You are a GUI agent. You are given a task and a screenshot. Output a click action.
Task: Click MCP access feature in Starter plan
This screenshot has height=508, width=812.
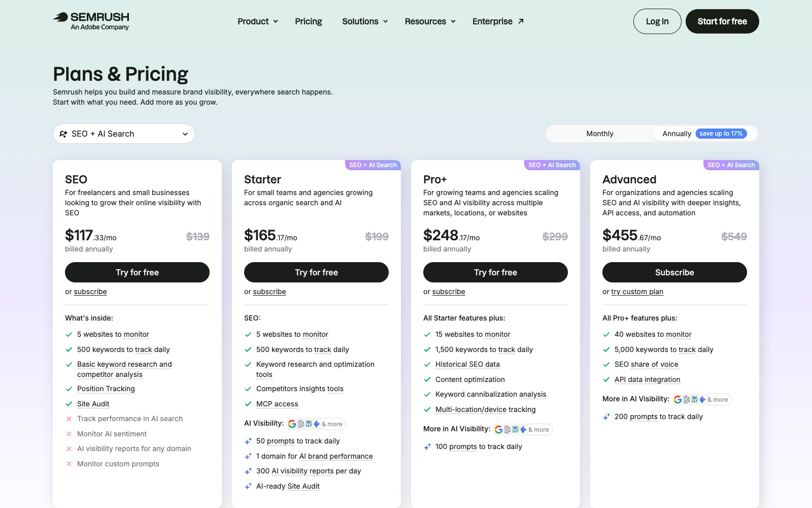pos(277,404)
